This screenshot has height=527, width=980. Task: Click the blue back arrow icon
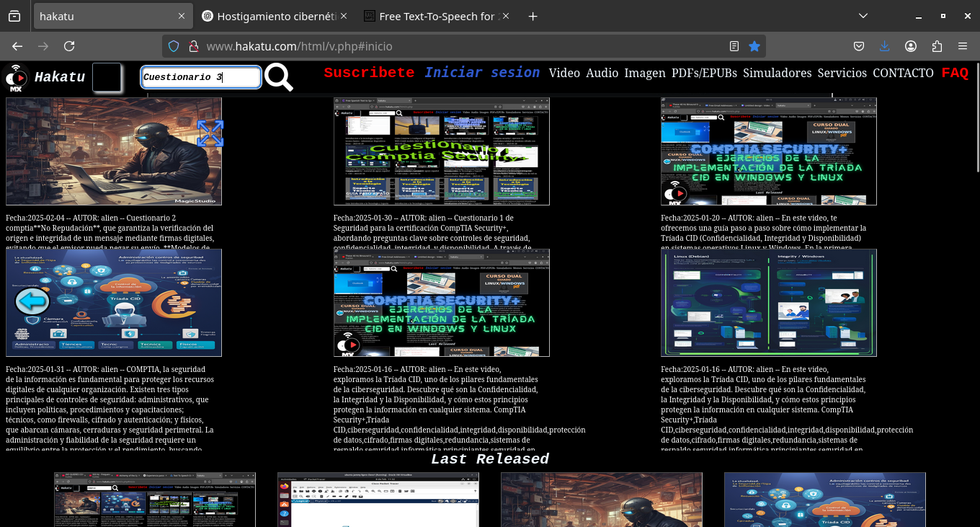pos(32,301)
